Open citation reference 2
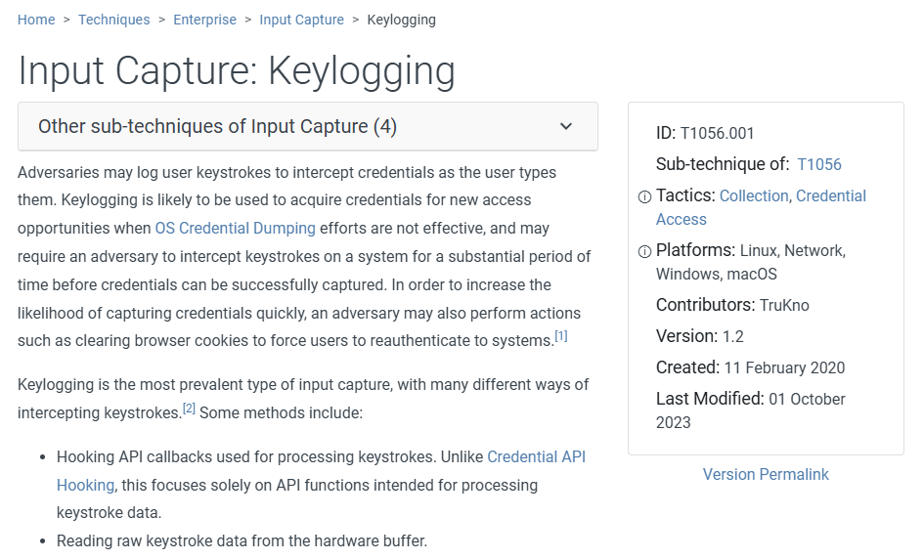This screenshot has width=924, height=560. click(x=190, y=409)
